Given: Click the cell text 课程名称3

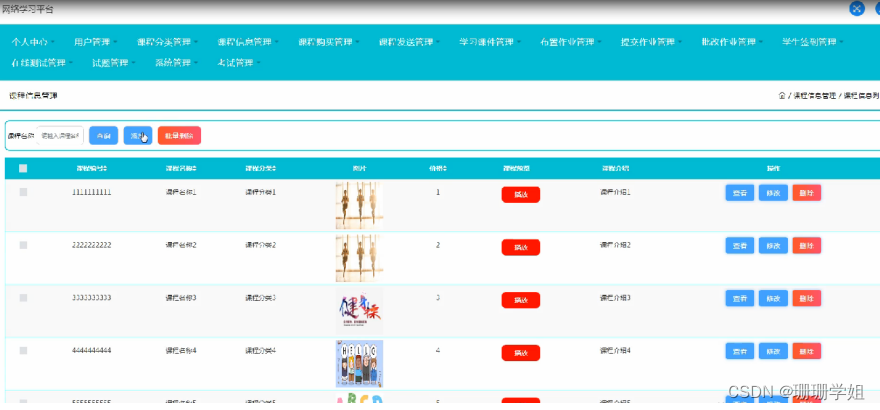Looking at the screenshot, I should 181,297.
